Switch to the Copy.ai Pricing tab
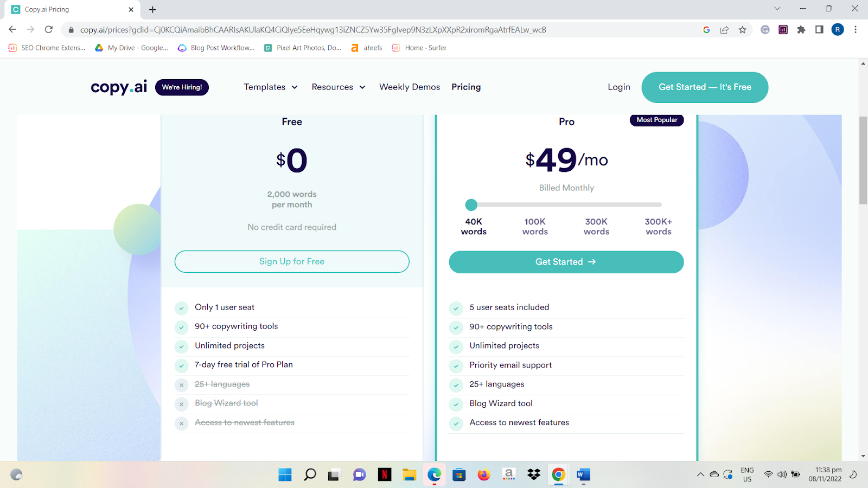 [x=73, y=9]
